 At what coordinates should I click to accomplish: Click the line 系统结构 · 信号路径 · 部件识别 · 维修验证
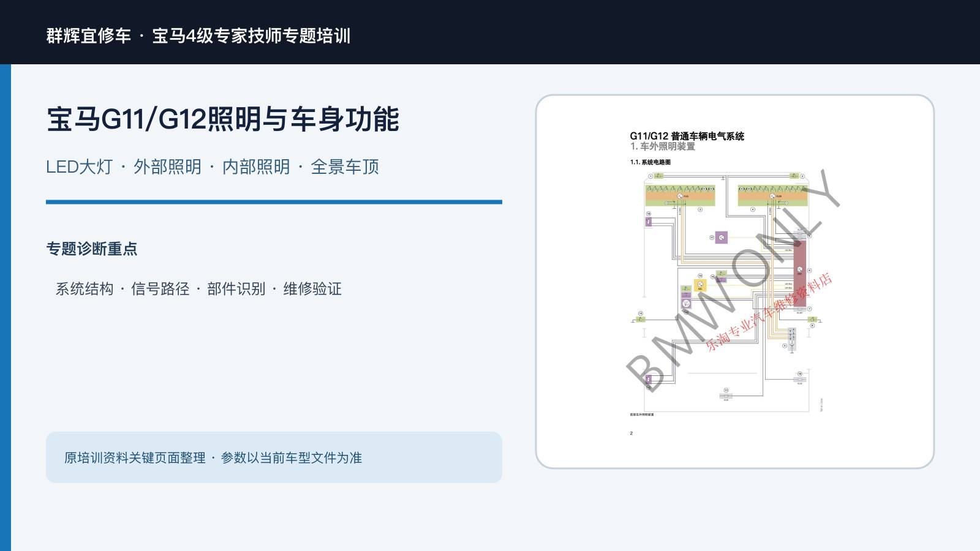pyautogui.click(x=198, y=289)
